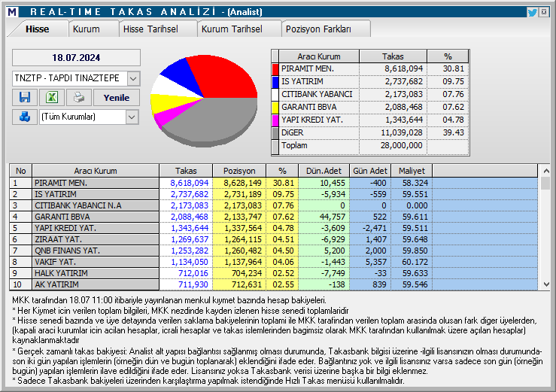The image size is (556, 392).
Task: Select the AK YATIRIM row
Action: [x=273, y=284]
